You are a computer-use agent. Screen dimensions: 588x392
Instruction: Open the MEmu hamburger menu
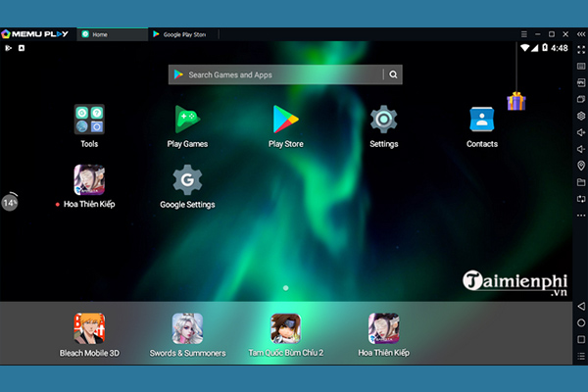(x=524, y=34)
